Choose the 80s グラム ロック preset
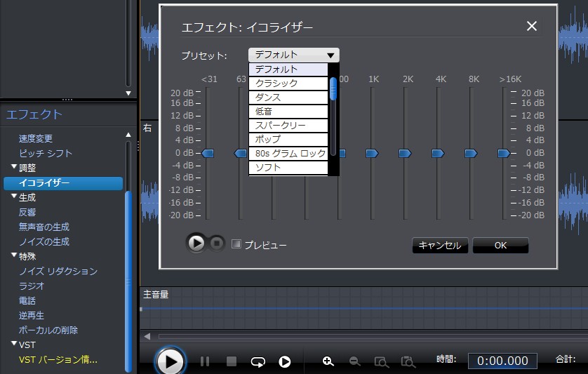Screen dimensions: 588x374 tap(288, 154)
